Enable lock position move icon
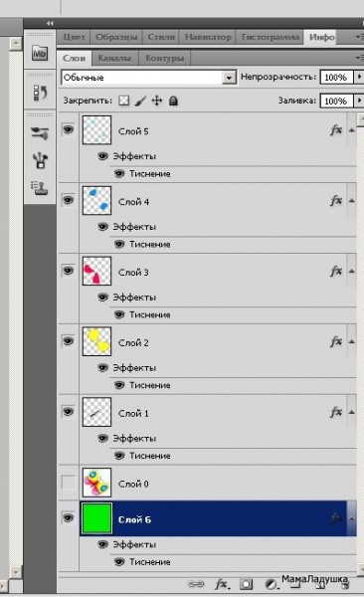364x597 pixels. pyautogui.click(x=157, y=100)
